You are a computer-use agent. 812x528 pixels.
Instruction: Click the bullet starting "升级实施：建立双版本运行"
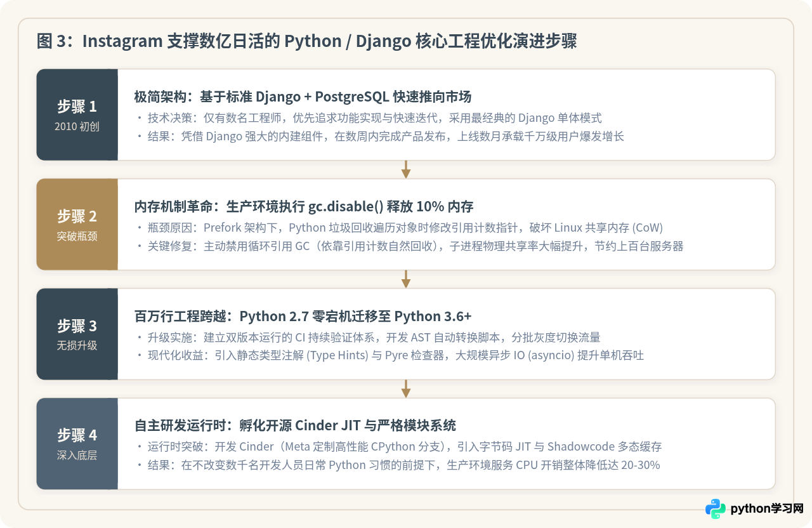click(367, 338)
